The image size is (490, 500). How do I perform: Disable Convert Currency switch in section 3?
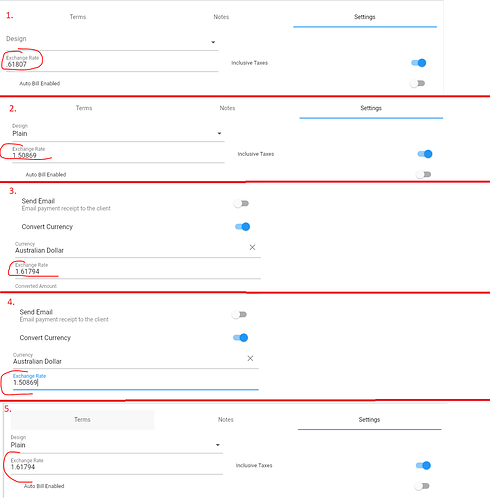(242, 227)
